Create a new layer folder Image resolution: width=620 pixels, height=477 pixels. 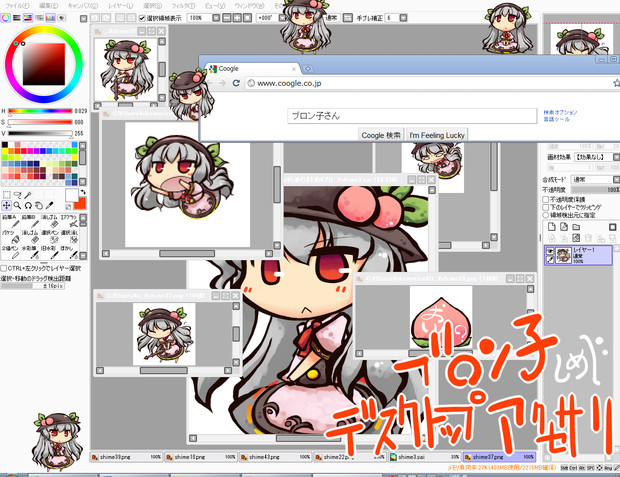coord(576,227)
